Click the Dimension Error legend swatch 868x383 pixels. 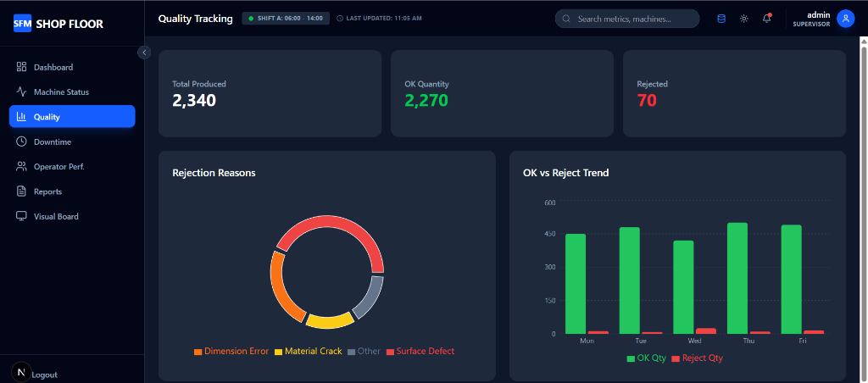coord(198,352)
